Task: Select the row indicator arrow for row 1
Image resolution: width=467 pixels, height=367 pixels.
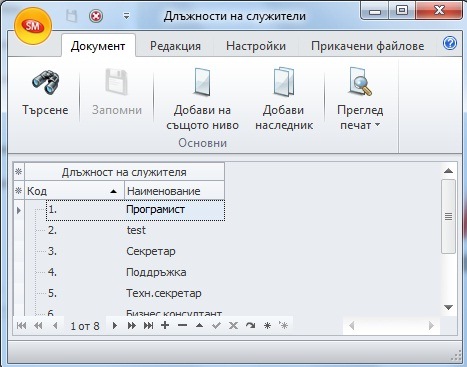Action: coord(19,210)
